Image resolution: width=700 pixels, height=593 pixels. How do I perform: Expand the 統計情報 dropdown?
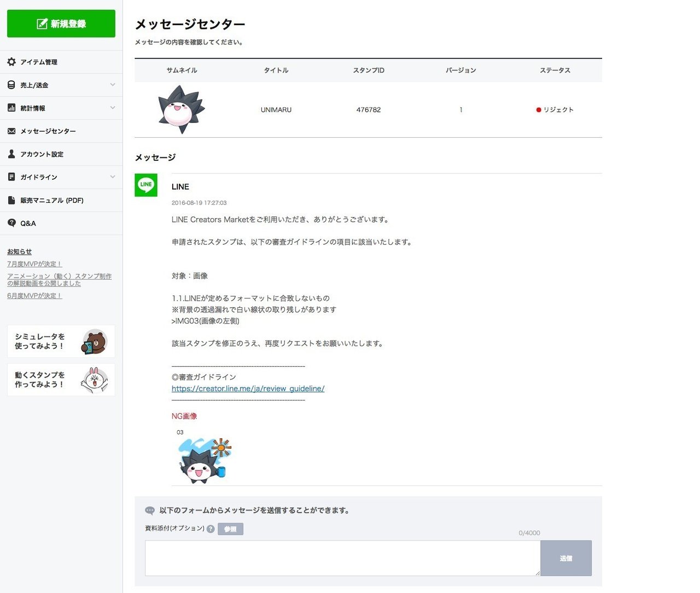point(113,108)
